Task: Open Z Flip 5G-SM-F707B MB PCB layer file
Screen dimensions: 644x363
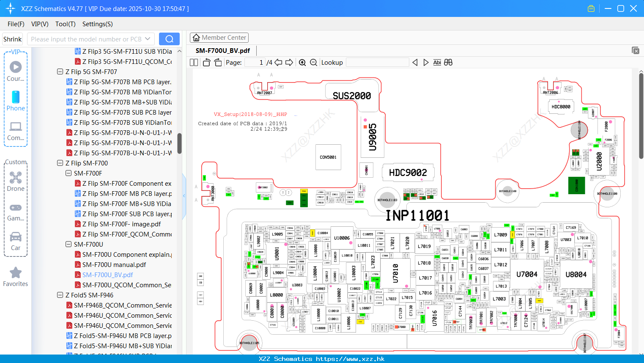Action: pos(119,82)
